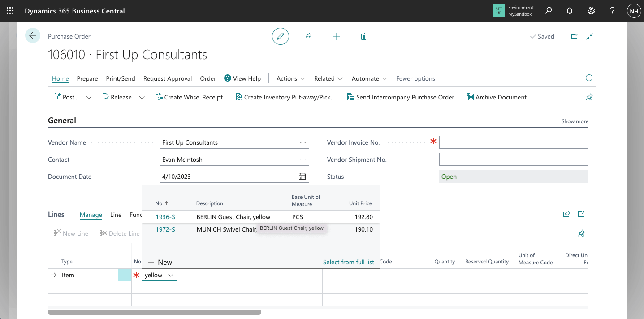Open the Request Approval tab
Screen dimensions: 644x319
click(168, 78)
